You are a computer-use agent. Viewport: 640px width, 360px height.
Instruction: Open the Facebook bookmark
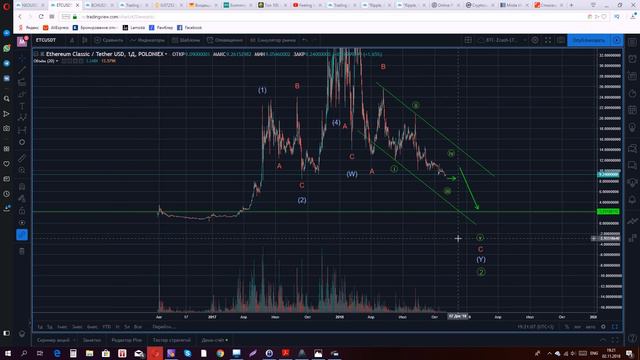click(x=189, y=28)
